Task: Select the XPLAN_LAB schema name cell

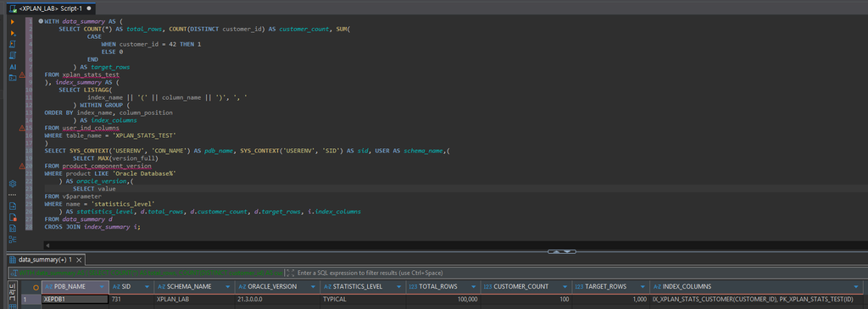Action: [x=194, y=299]
